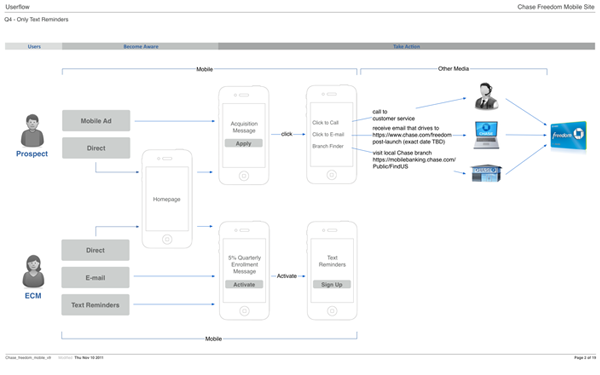
Task: Click the laptop Chase website icon
Action: click(x=486, y=135)
